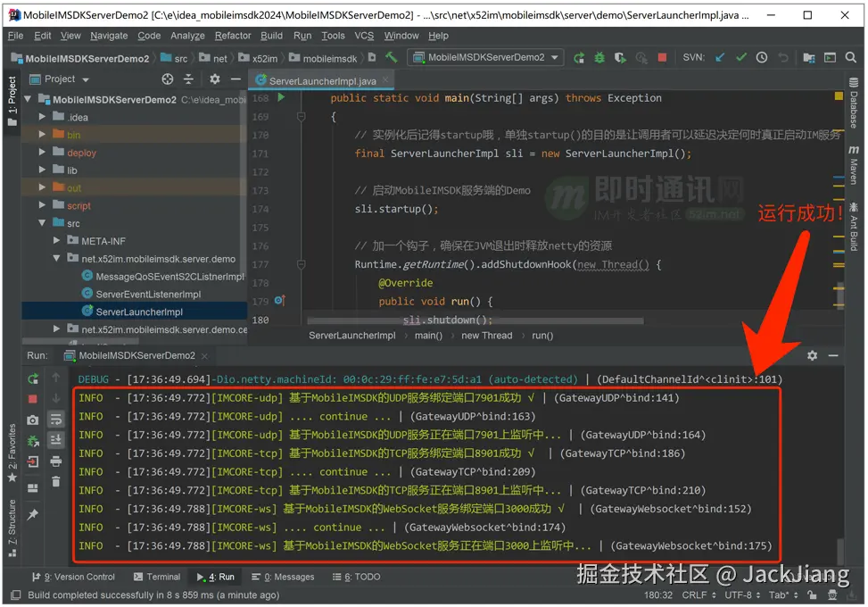868x607 pixels.
Task: Click the 180:32 caret position indicator
Action: tap(658, 595)
